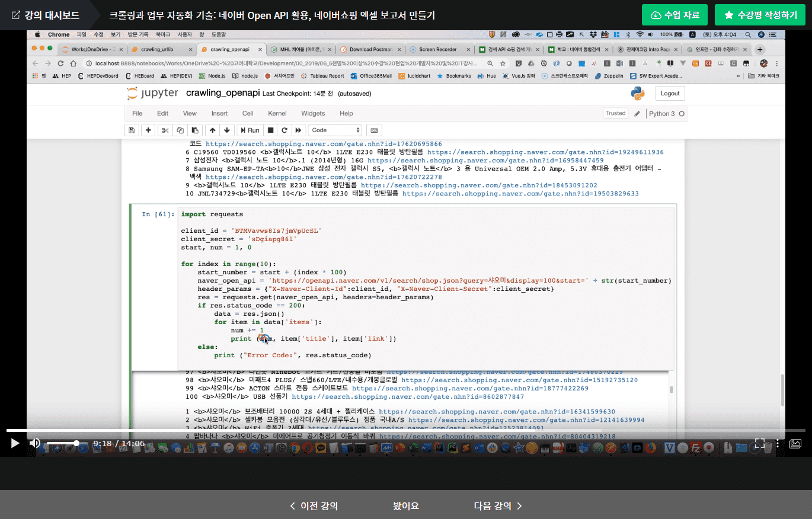The image size is (812, 519).
Task: Open the Jupyter Edit menu
Action: [x=162, y=113]
